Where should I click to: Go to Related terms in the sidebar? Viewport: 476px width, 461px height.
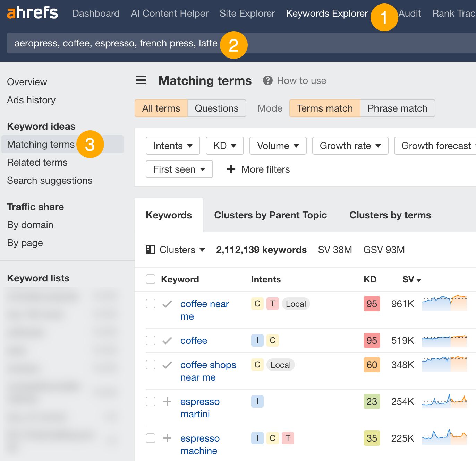(x=37, y=162)
